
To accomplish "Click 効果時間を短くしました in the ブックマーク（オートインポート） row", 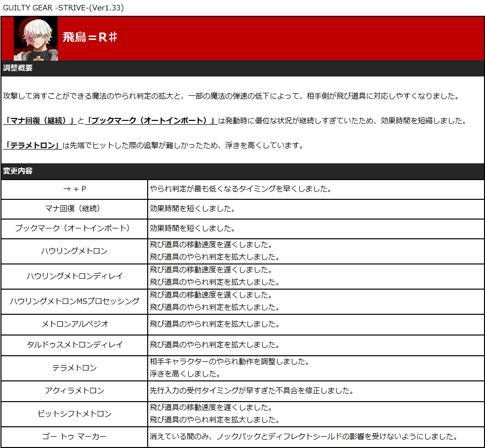I will (x=193, y=228).
